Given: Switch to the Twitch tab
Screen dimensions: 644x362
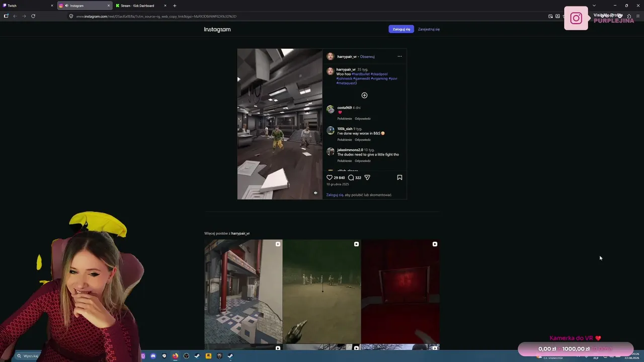Looking at the screenshot, I should [x=28, y=6].
